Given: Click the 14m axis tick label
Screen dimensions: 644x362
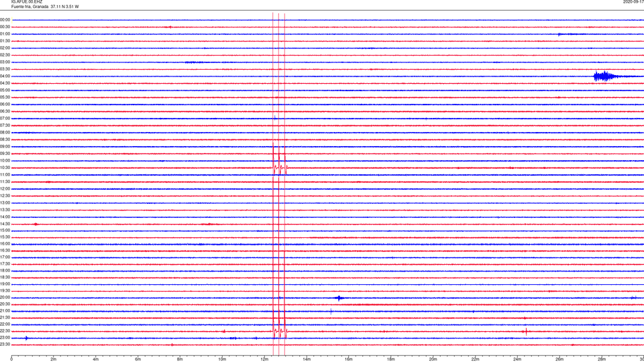Looking at the screenshot, I should click(307, 359).
